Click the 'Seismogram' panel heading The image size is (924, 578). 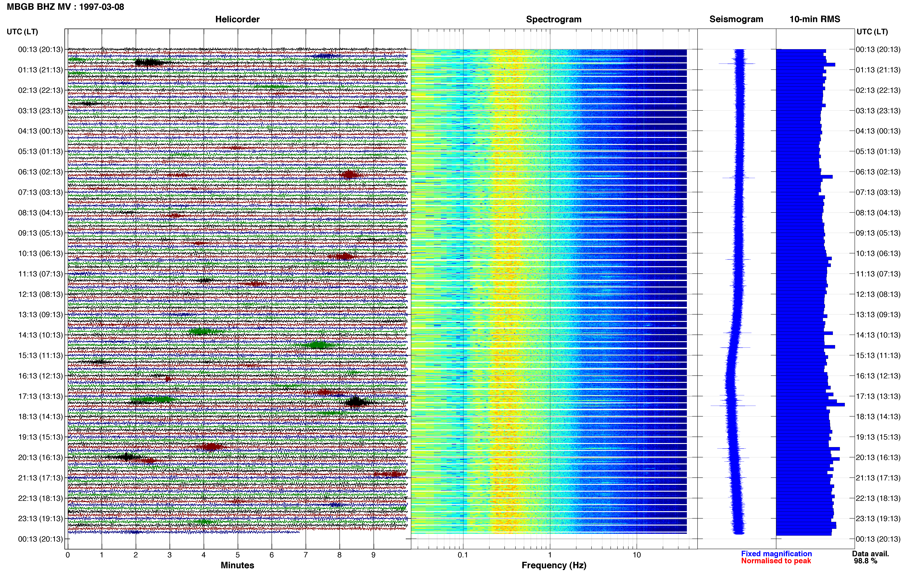coord(736,19)
